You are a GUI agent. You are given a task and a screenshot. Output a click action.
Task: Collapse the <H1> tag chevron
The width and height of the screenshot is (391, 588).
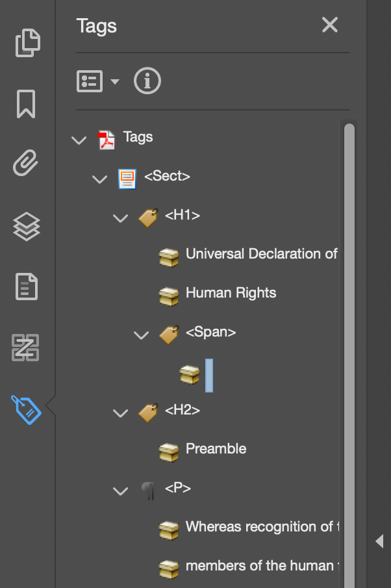click(x=120, y=217)
